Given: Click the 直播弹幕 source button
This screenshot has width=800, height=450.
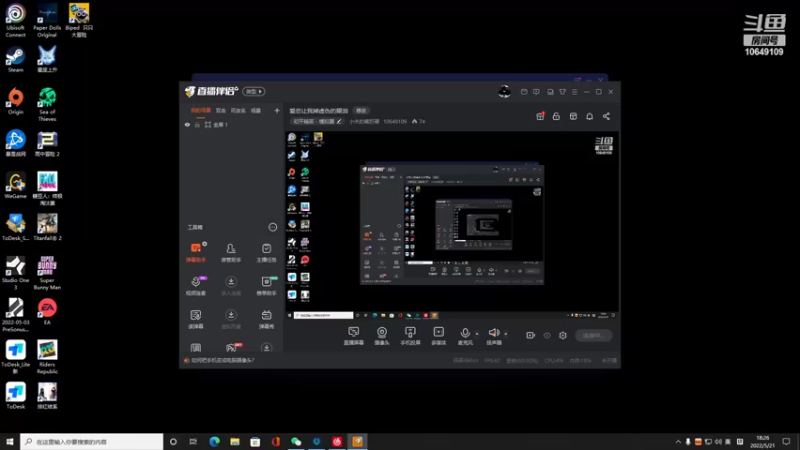Looking at the screenshot, I should click(354, 336).
